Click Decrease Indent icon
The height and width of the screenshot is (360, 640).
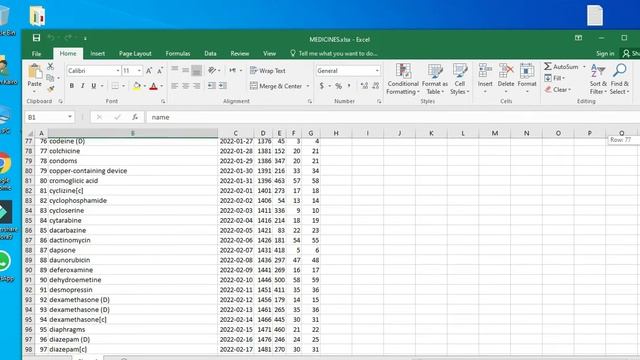[212, 86]
